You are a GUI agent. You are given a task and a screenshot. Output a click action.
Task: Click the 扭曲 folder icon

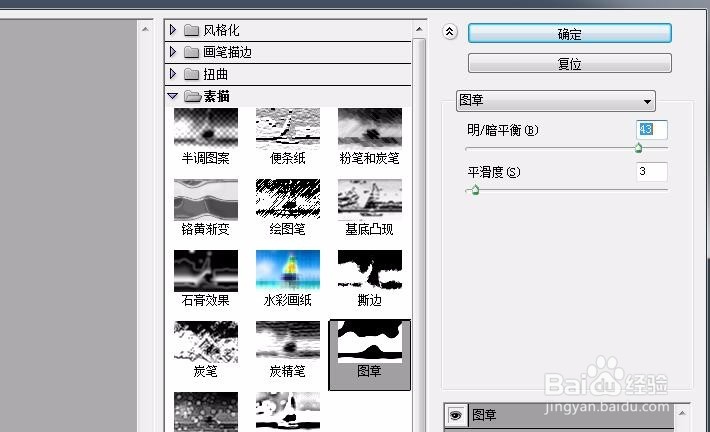(x=192, y=74)
